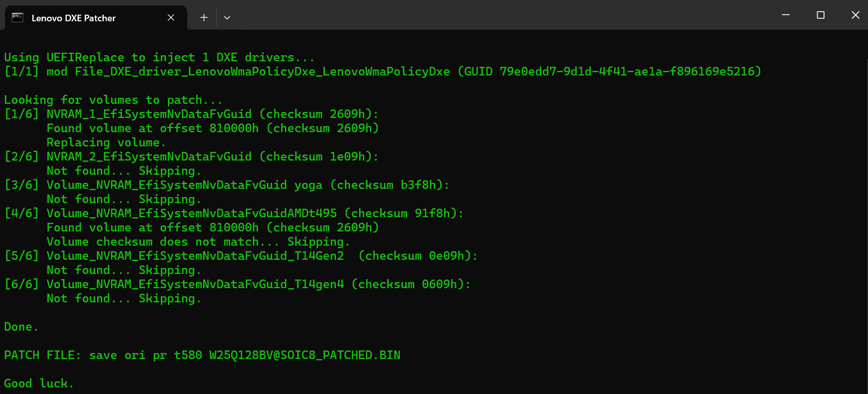Click the "Done." output line
The image size is (868, 394).
point(21,327)
